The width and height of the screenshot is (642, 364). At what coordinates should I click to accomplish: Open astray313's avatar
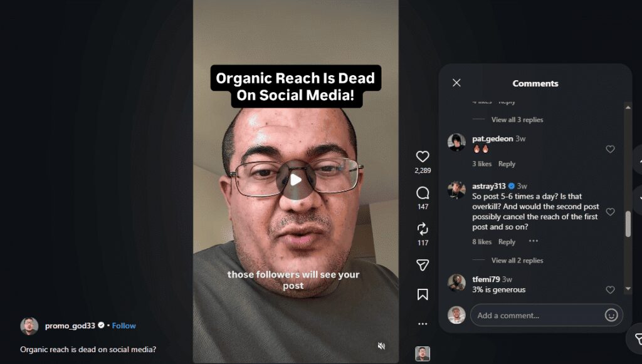[x=456, y=190]
